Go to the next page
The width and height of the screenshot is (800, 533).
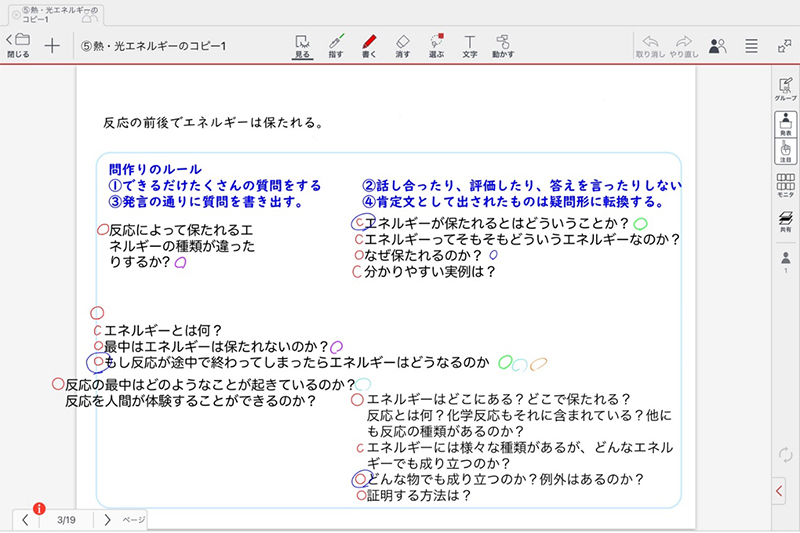click(x=107, y=520)
